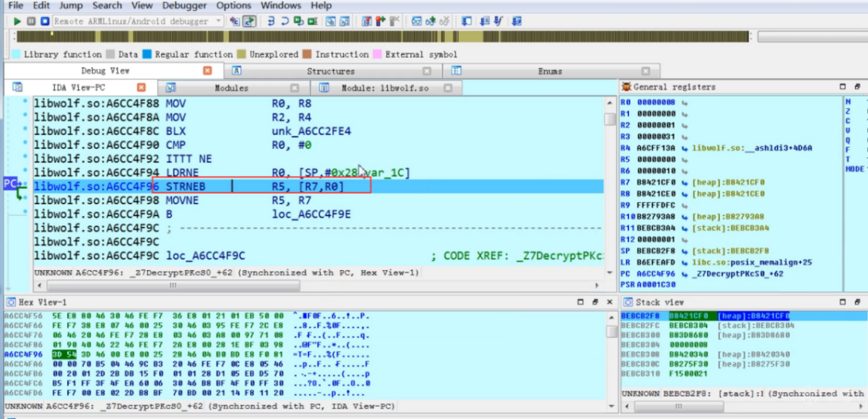Click the External symbol color swatch in the legend
This screenshot has height=419, width=868.
[378, 54]
